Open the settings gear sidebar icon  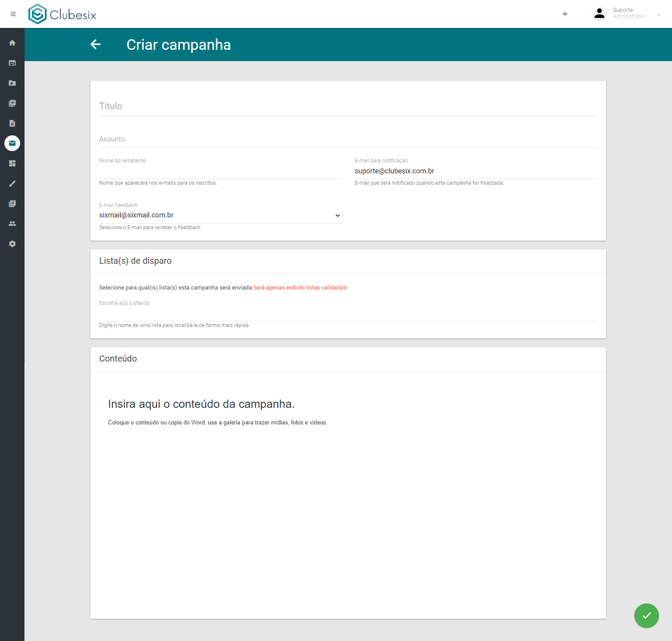pyautogui.click(x=12, y=244)
